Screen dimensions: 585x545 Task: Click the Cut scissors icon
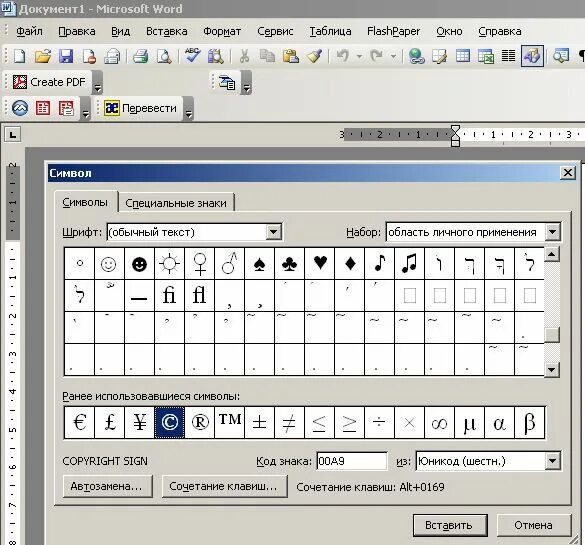[244, 56]
